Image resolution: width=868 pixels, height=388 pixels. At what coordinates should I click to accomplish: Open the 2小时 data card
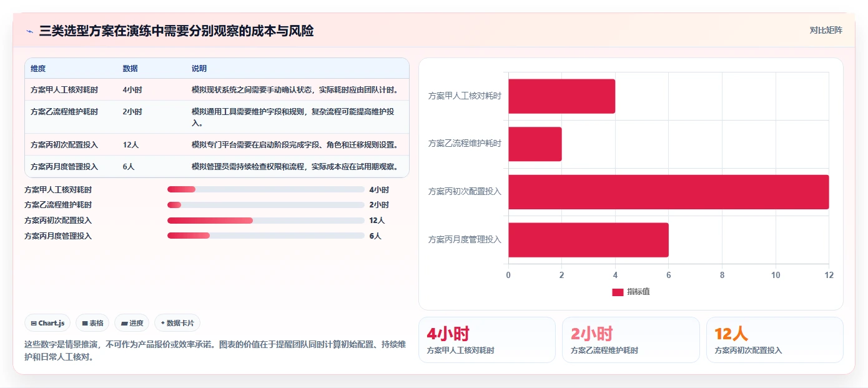631,340
